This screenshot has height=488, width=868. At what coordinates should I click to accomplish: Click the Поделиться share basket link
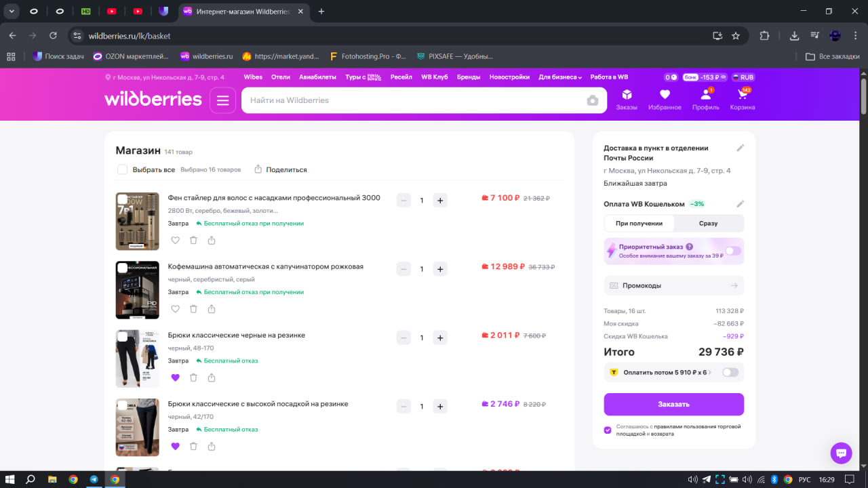(x=281, y=169)
